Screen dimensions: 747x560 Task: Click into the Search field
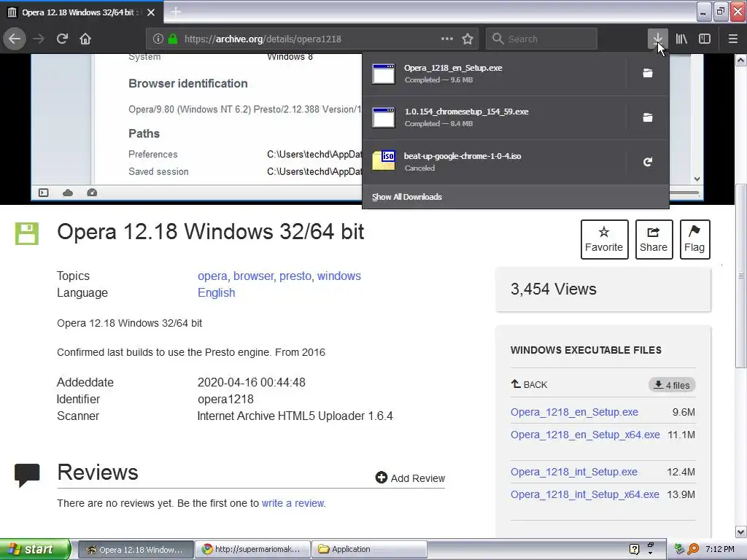tap(541, 39)
